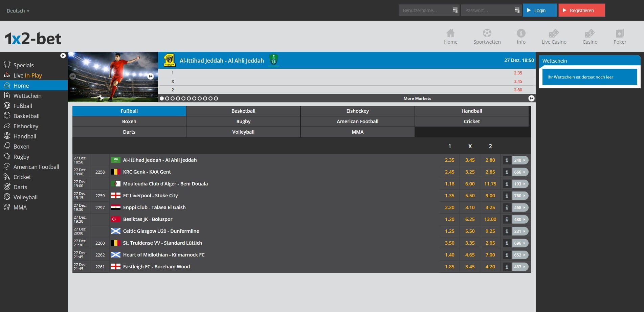This screenshot has height=312, width=644.
Task: Click the More Markets forward arrow icon
Action: 531,98
